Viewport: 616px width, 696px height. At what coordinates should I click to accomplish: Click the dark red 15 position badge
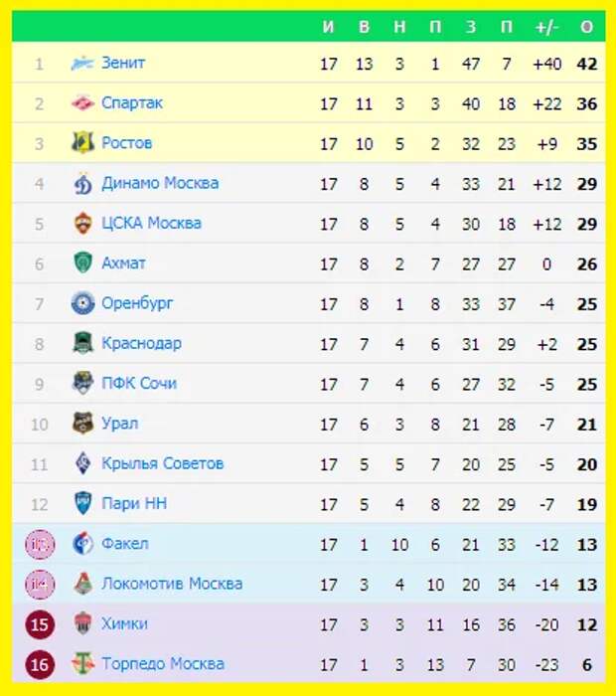pyautogui.click(x=40, y=624)
